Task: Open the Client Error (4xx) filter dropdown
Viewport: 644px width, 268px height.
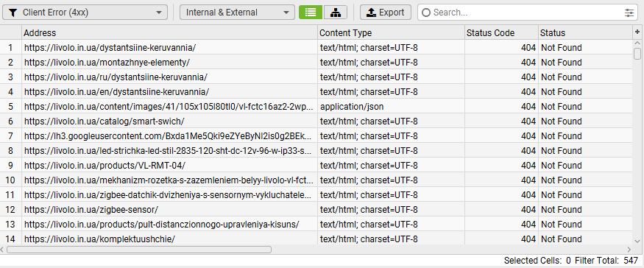Action: click(85, 13)
